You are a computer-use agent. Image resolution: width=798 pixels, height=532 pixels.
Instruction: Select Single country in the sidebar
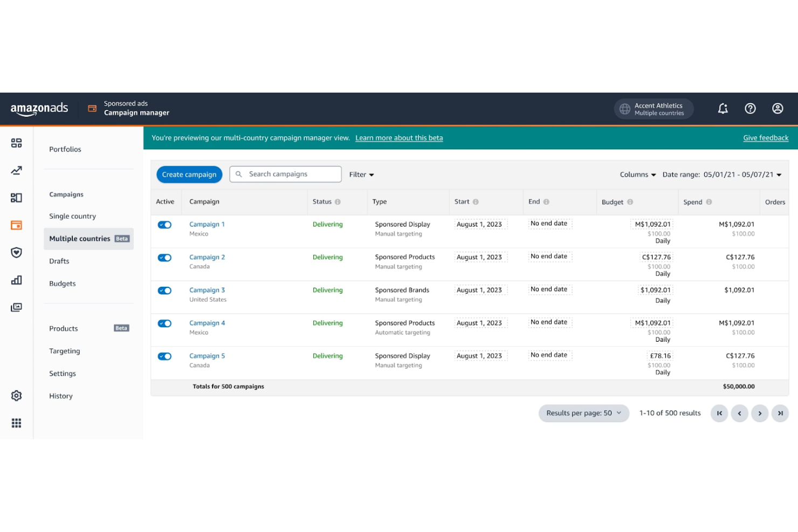(x=72, y=216)
